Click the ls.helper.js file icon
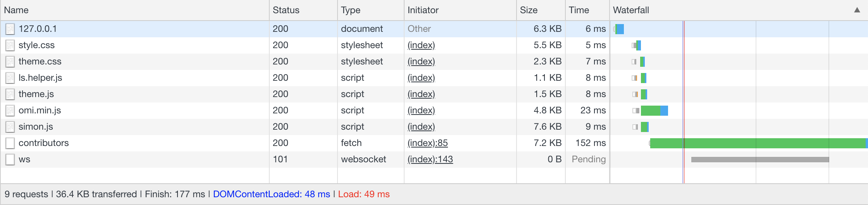Screen dimensions: 868x205 pos(10,78)
